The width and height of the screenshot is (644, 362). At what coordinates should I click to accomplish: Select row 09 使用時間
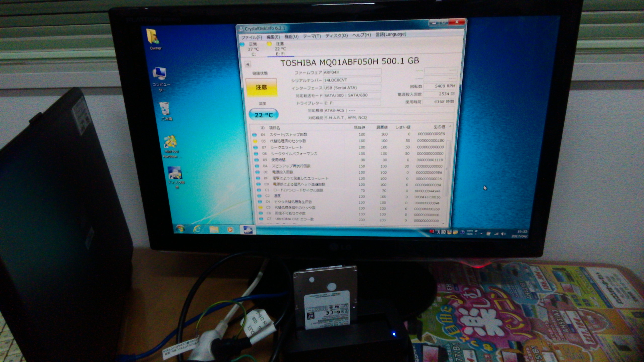click(x=350, y=160)
